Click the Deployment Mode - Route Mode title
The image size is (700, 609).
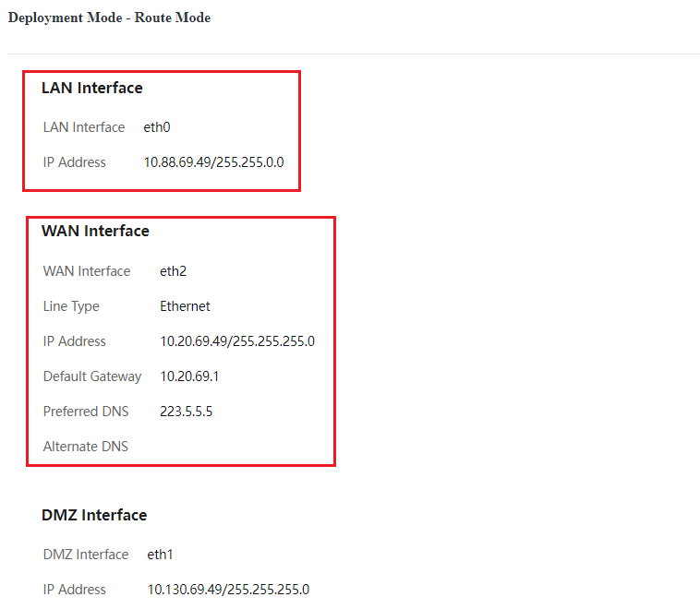109,18
